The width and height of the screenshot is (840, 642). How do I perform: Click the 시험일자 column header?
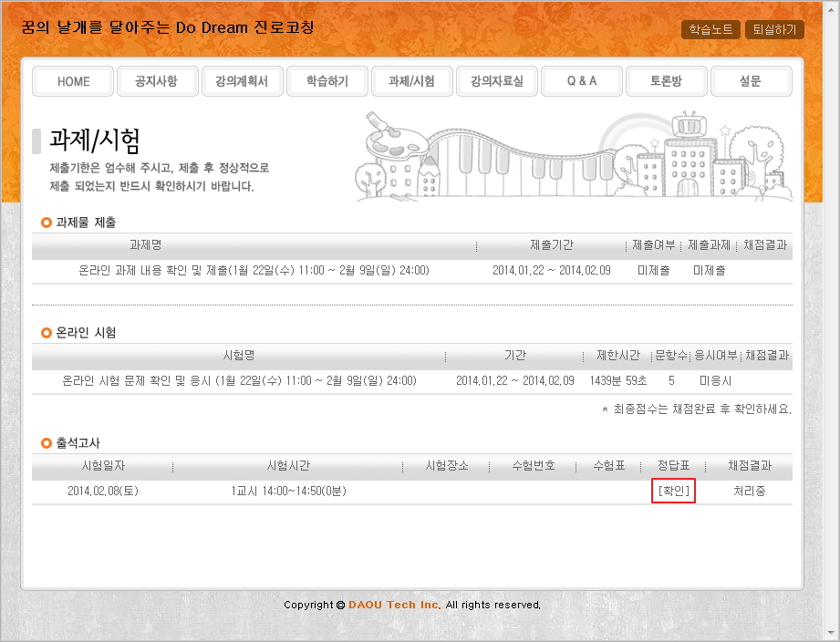pyautogui.click(x=103, y=465)
